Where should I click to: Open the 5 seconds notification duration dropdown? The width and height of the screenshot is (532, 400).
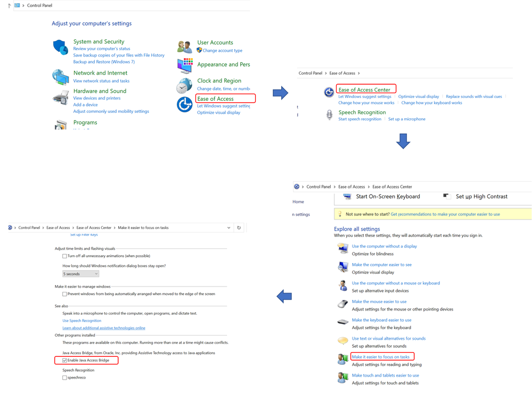[80, 274]
